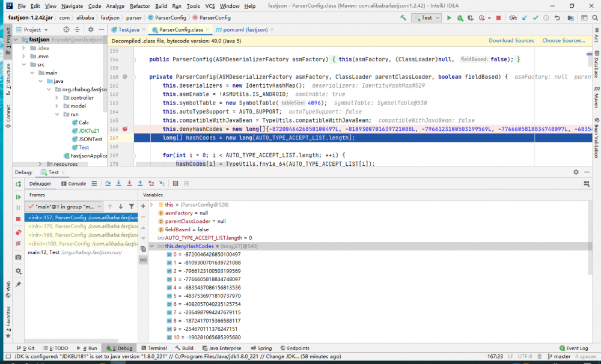Open the Refactor menu

tap(139, 5)
